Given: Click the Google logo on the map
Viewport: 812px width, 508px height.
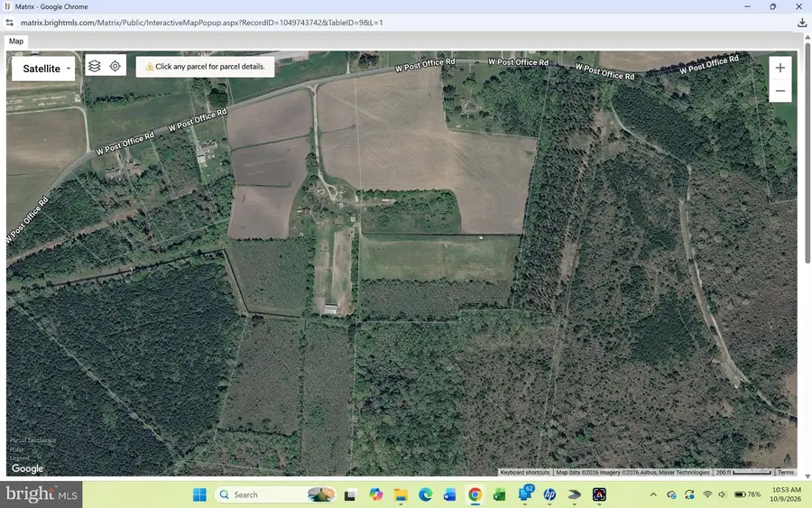Looking at the screenshot, I should pyautogui.click(x=27, y=468).
